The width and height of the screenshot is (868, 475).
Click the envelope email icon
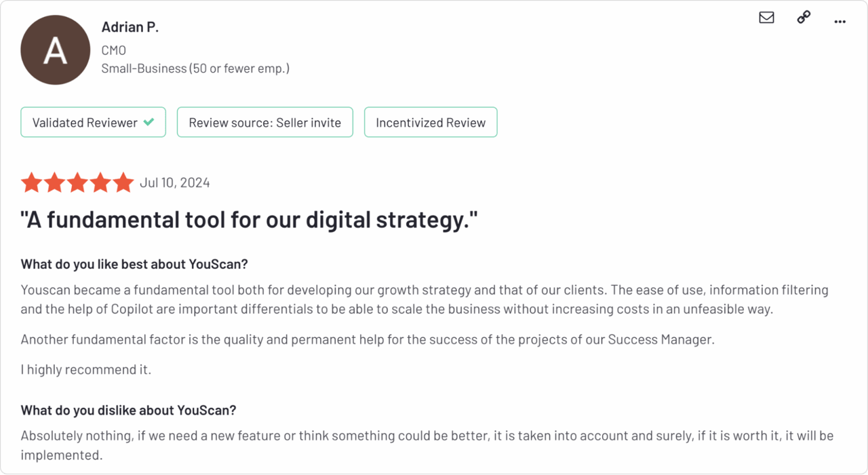tap(766, 18)
